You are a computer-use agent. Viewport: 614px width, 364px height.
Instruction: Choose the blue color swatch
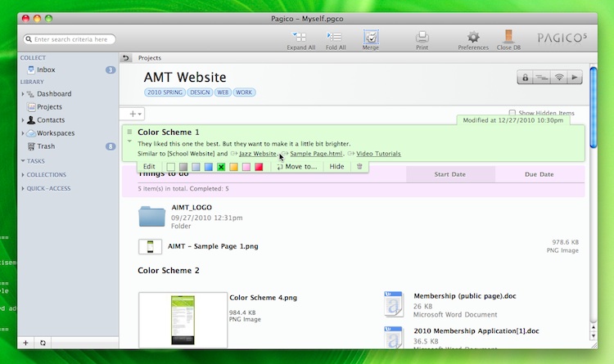(x=208, y=167)
